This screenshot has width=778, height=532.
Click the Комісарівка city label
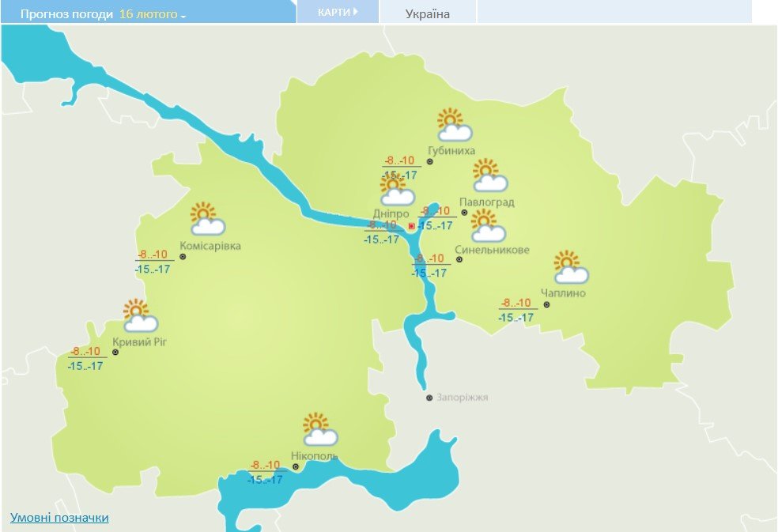coord(210,246)
